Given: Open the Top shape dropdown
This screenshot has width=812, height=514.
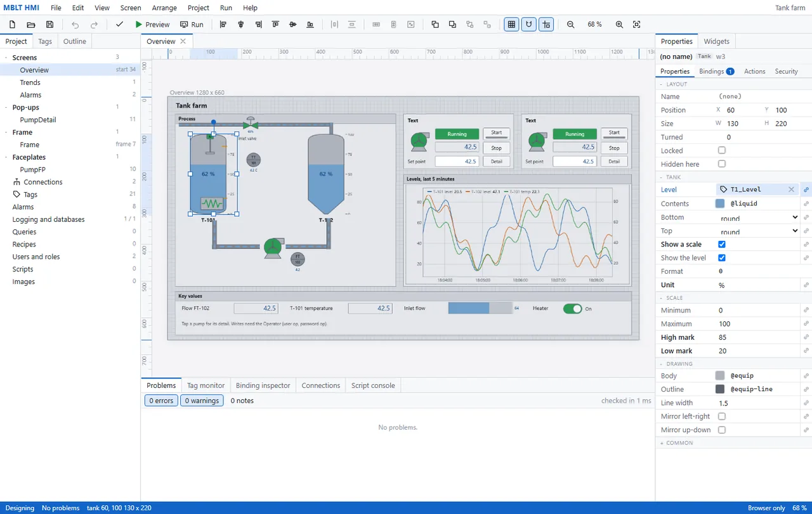Looking at the screenshot, I should point(757,231).
